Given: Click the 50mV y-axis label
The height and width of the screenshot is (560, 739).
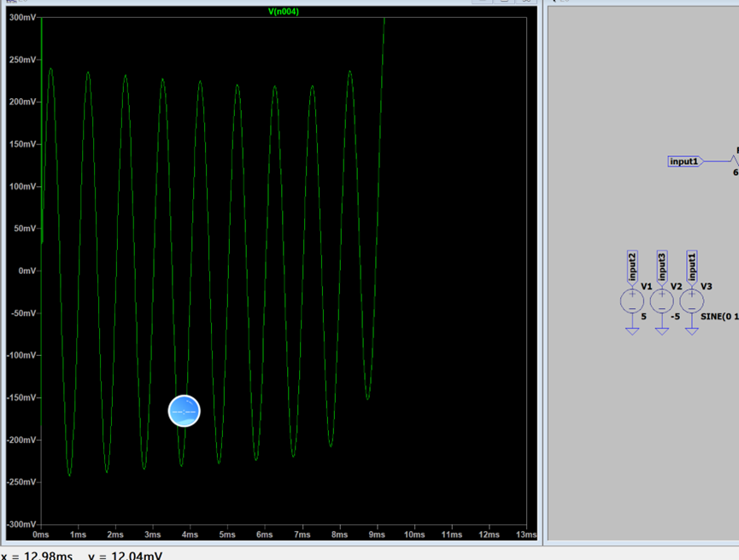Looking at the screenshot, I should (x=25, y=229).
